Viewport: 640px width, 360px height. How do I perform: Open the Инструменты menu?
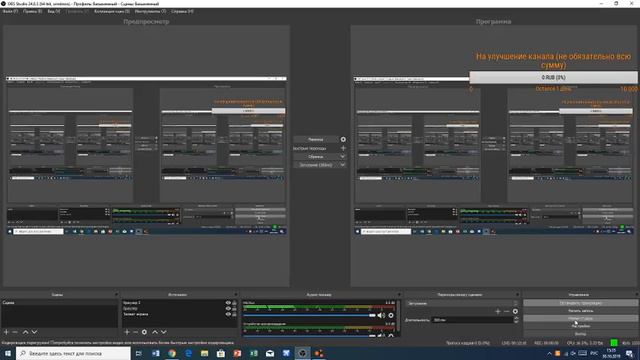click(x=150, y=11)
